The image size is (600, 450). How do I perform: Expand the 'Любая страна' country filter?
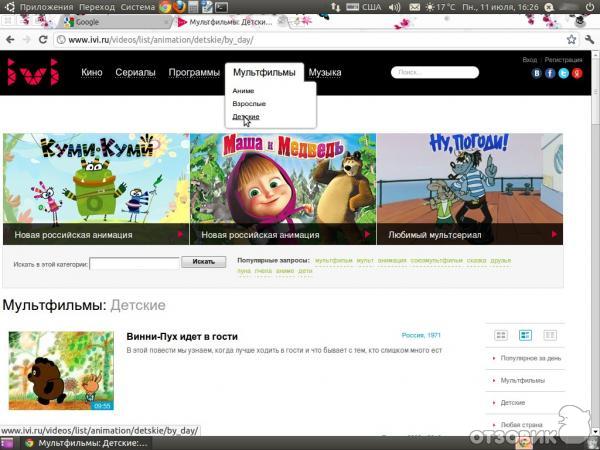click(524, 424)
